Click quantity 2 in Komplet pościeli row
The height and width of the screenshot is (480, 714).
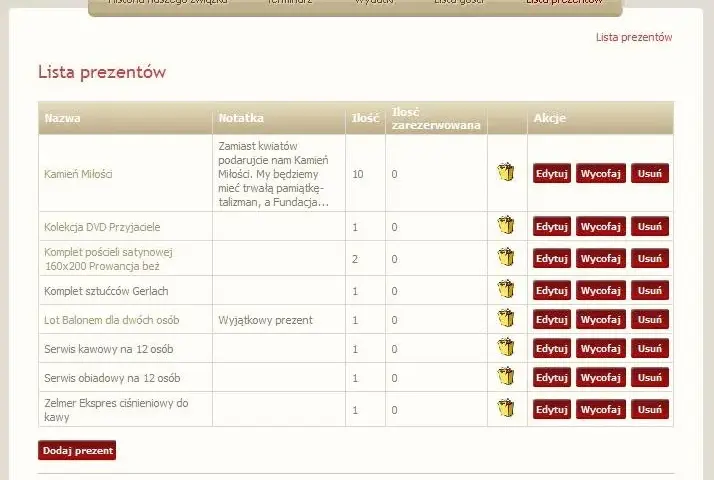click(x=355, y=259)
